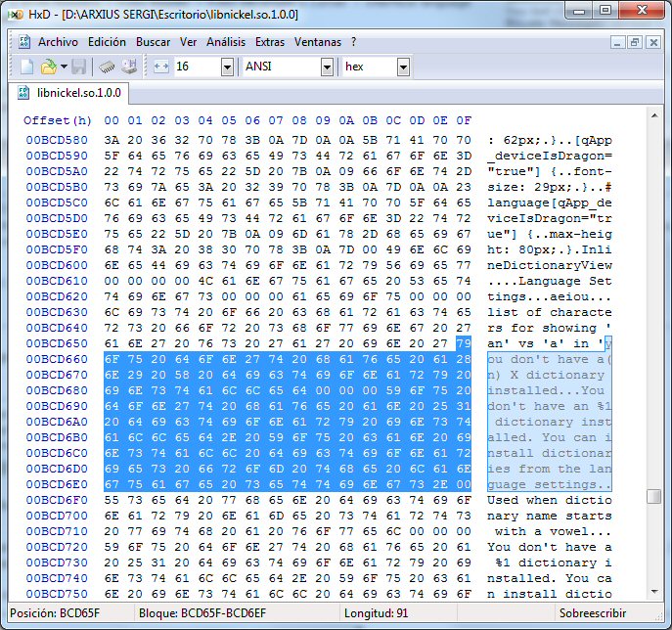Image resolution: width=672 pixels, height=630 pixels.
Task: Click the Open RAM chip icon
Action: tap(108, 67)
